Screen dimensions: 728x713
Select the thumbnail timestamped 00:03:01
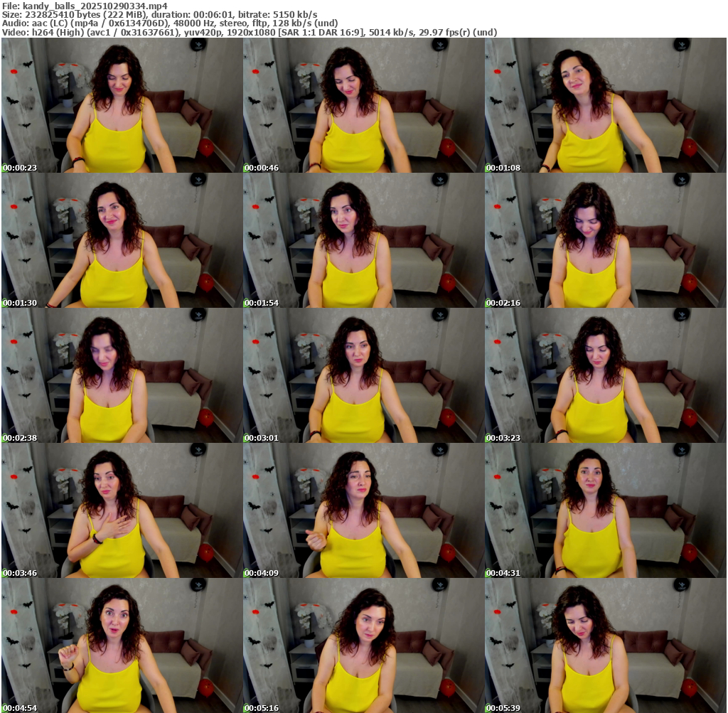(x=363, y=375)
